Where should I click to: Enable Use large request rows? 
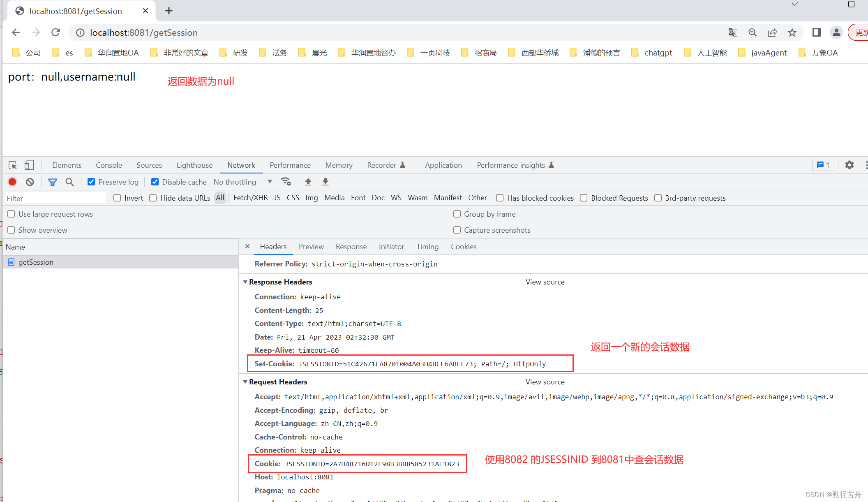point(11,214)
